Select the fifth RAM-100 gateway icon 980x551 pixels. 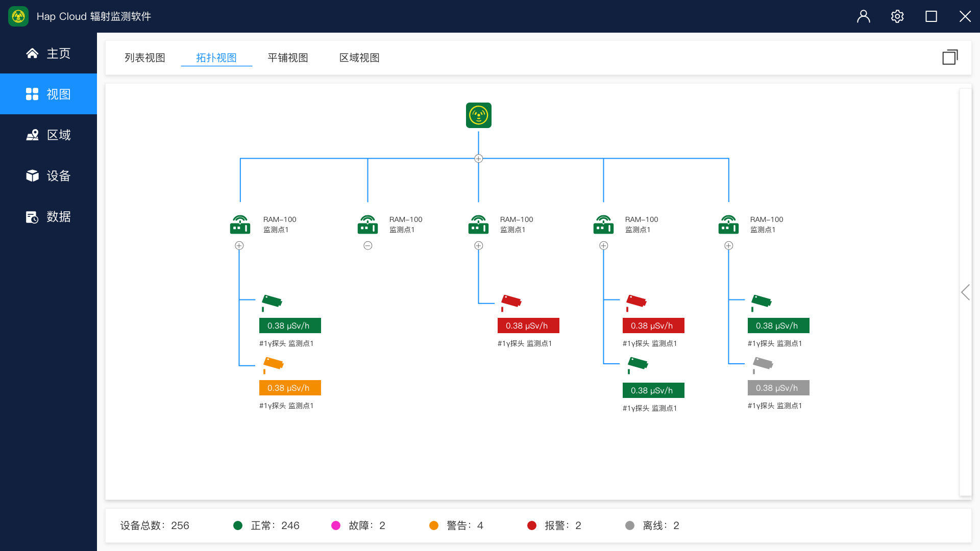[728, 224]
